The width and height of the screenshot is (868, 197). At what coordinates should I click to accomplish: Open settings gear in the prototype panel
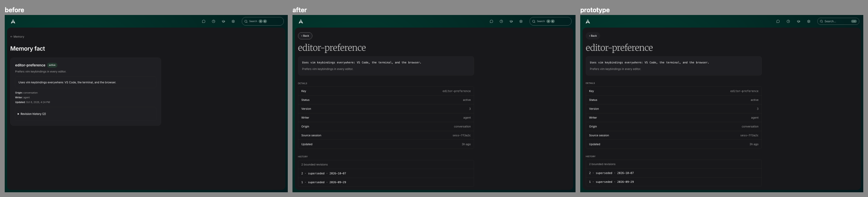[x=809, y=21]
